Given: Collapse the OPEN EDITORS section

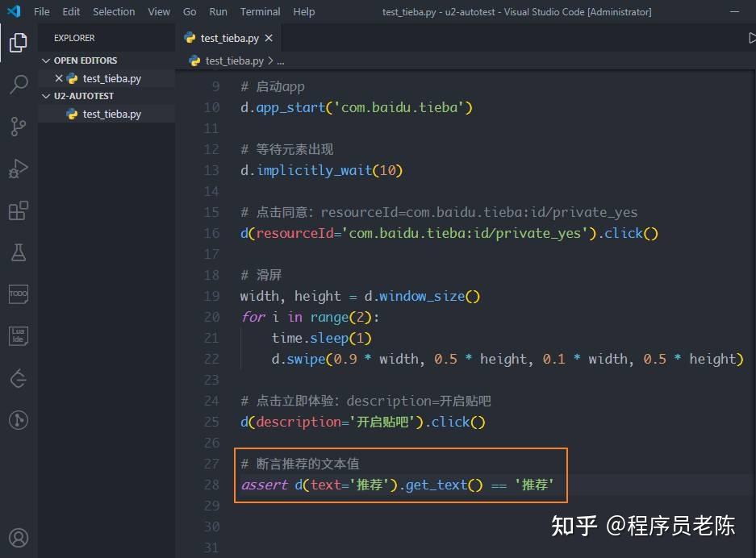Looking at the screenshot, I should click(x=47, y=60).
